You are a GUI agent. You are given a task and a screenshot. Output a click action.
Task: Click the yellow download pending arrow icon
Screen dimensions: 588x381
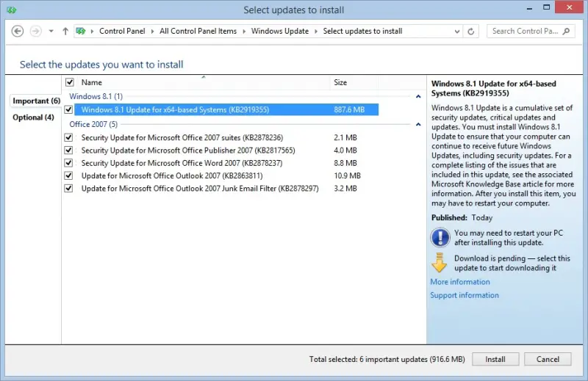(439, 262)
